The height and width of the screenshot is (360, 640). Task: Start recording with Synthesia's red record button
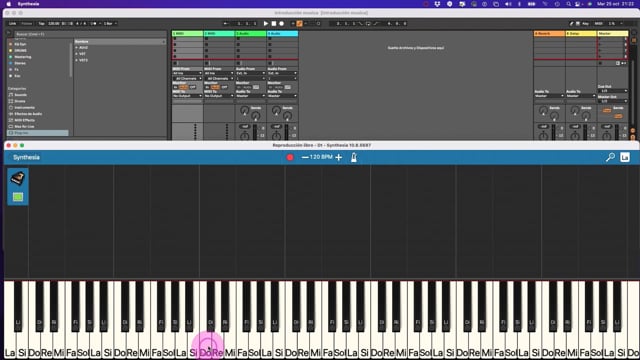click(290, 158)
